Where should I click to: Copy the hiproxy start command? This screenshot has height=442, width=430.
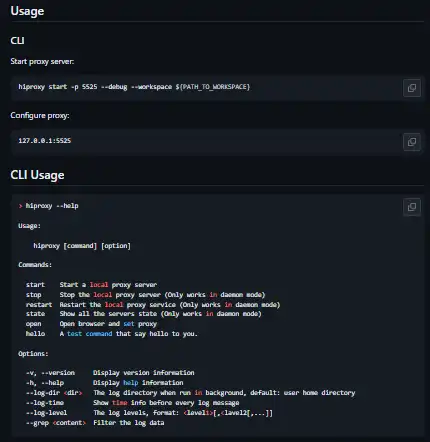(412, 88)
